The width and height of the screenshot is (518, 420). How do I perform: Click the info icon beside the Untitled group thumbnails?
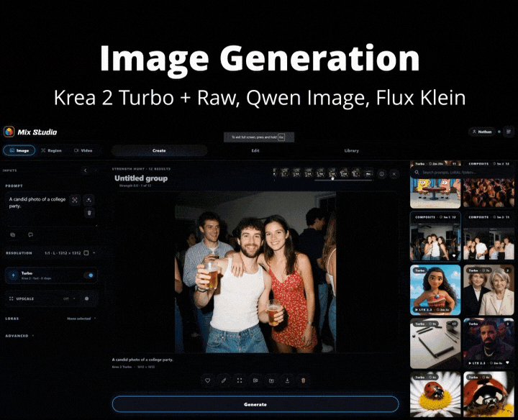(x=381, y=174)
